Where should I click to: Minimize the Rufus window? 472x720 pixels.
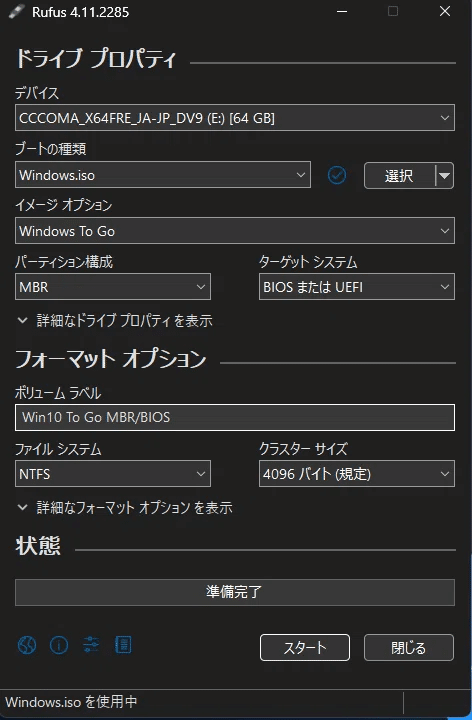[x=342, y=11]
